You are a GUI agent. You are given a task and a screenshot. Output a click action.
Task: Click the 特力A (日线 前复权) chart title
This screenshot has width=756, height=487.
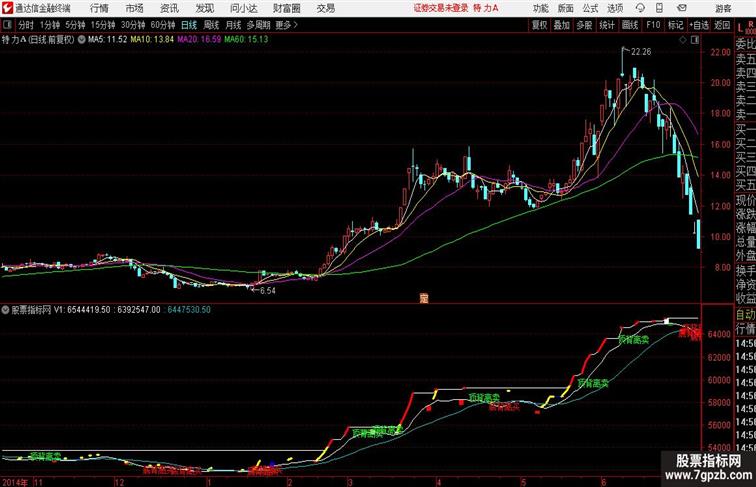point(38,40)
